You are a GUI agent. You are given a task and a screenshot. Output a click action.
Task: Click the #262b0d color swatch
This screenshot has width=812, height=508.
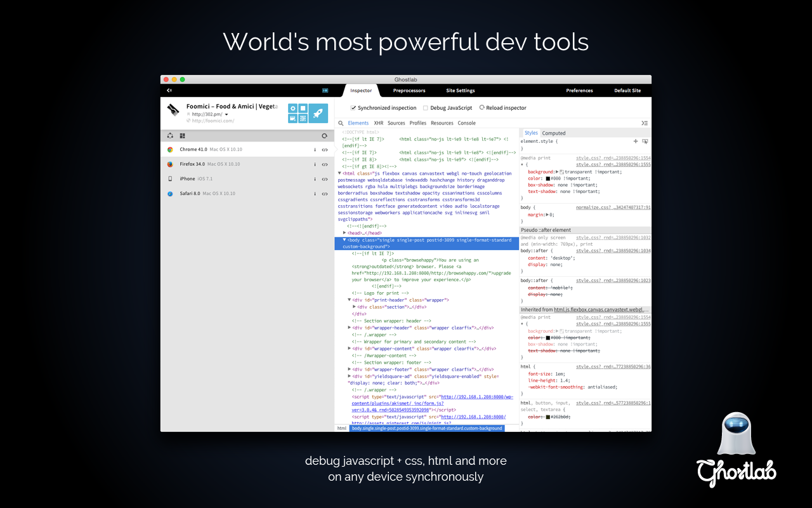click(x=548, y=417)
